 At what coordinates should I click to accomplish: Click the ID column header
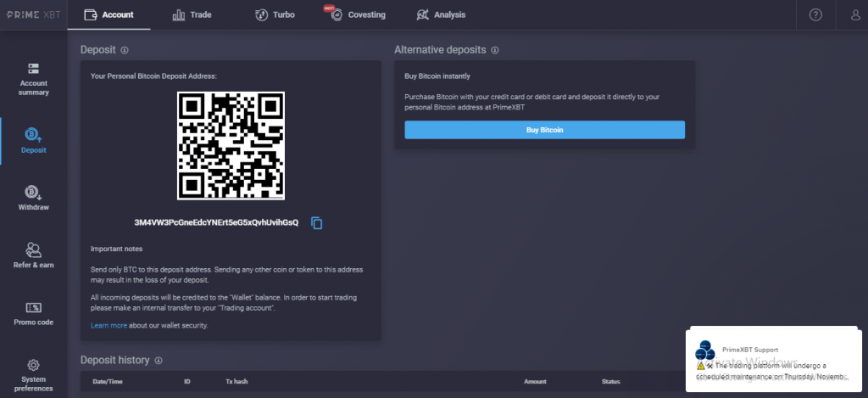coord(187,381)
